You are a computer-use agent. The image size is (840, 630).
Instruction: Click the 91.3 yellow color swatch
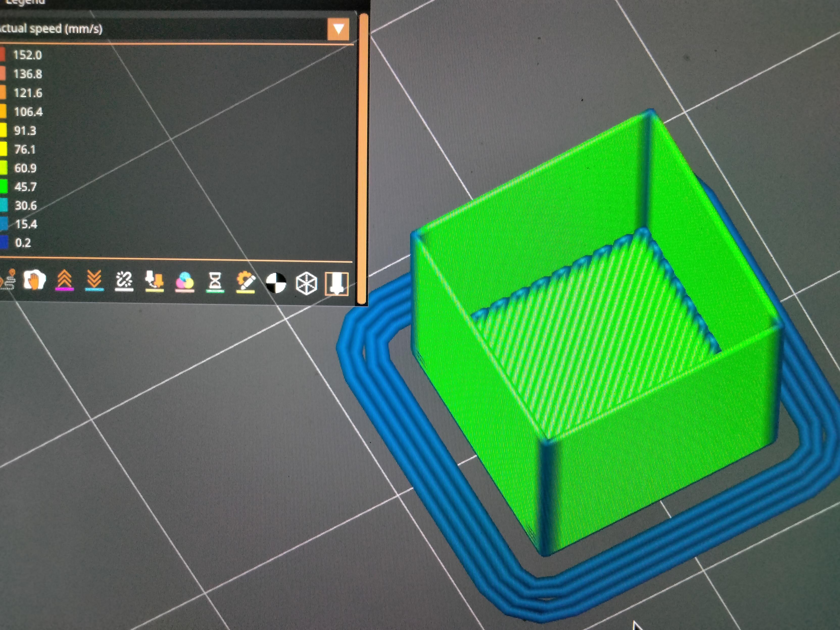click(x=4, y=130)
